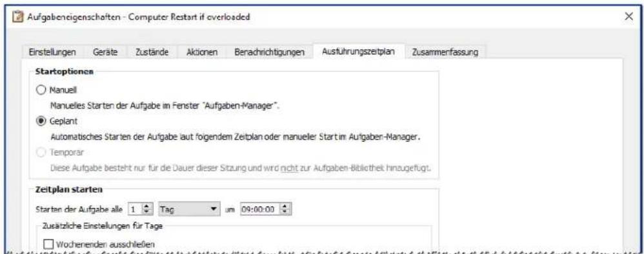Click the Zeitplan starten group heading

click(x=70, y=190)
